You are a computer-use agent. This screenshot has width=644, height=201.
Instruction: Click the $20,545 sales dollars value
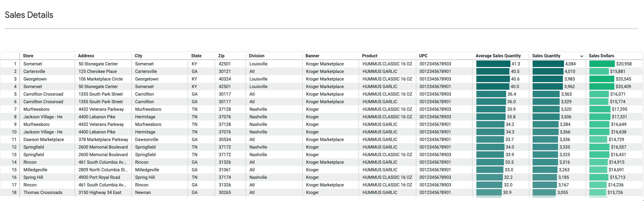click(x=623, y=79)
